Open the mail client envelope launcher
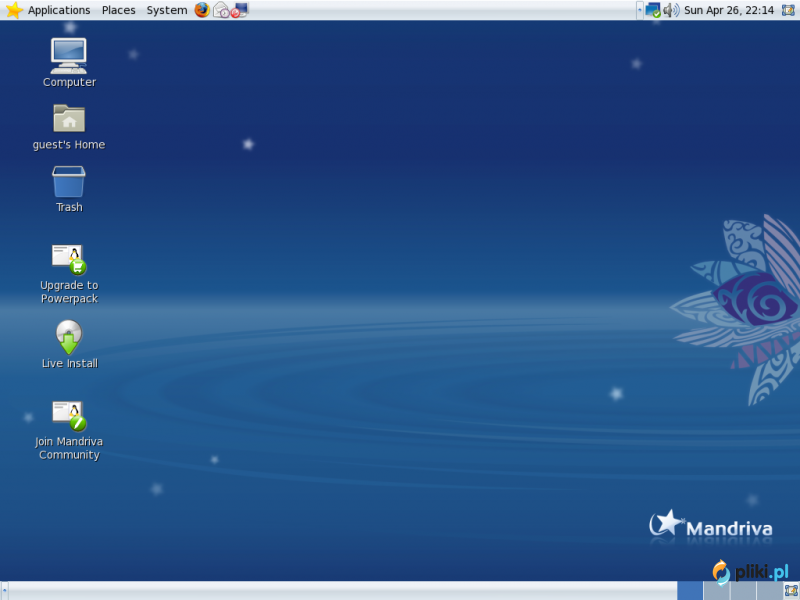 click(x=221, y=10)
